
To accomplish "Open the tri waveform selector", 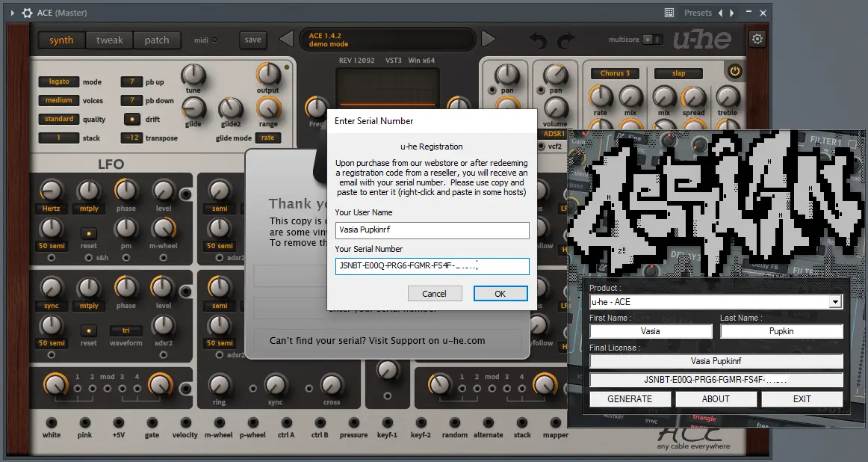I will coord(125,330).
